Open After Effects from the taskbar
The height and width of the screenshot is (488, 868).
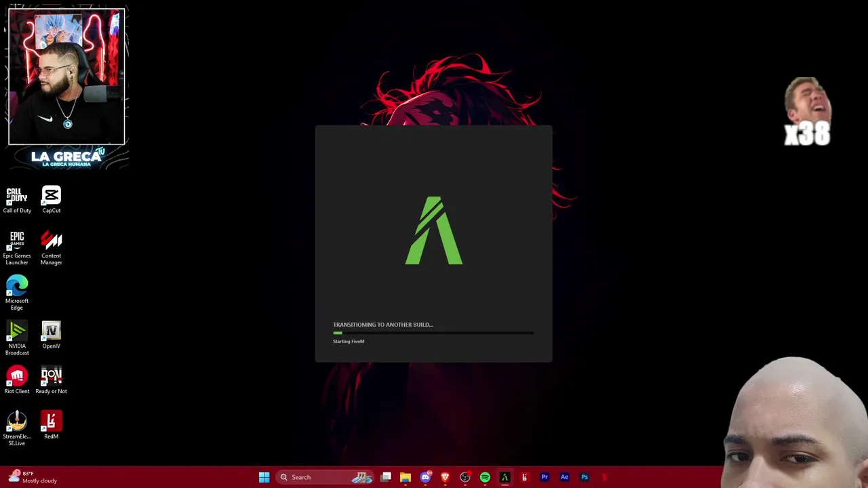click(x=564, y=477)
